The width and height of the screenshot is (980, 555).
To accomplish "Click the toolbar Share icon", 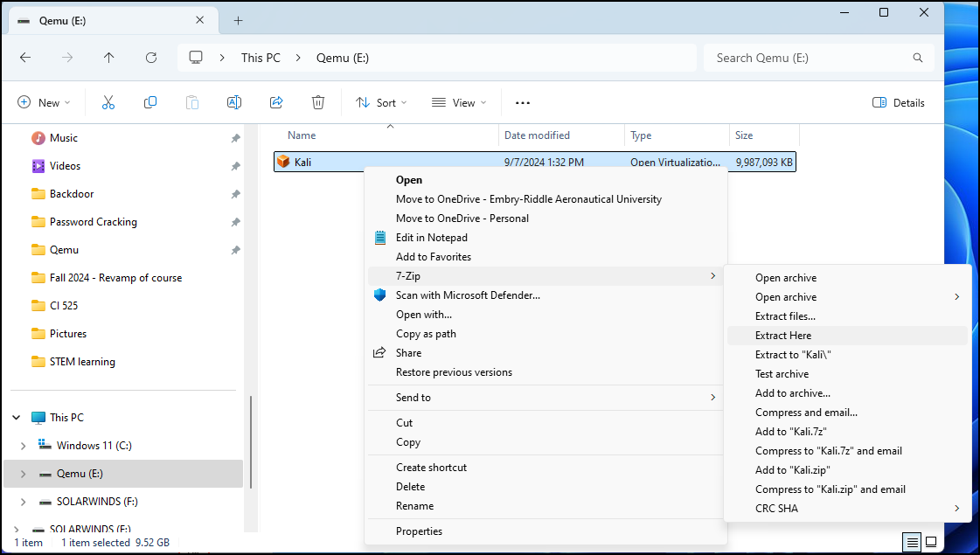I will [x=276, y=102].
